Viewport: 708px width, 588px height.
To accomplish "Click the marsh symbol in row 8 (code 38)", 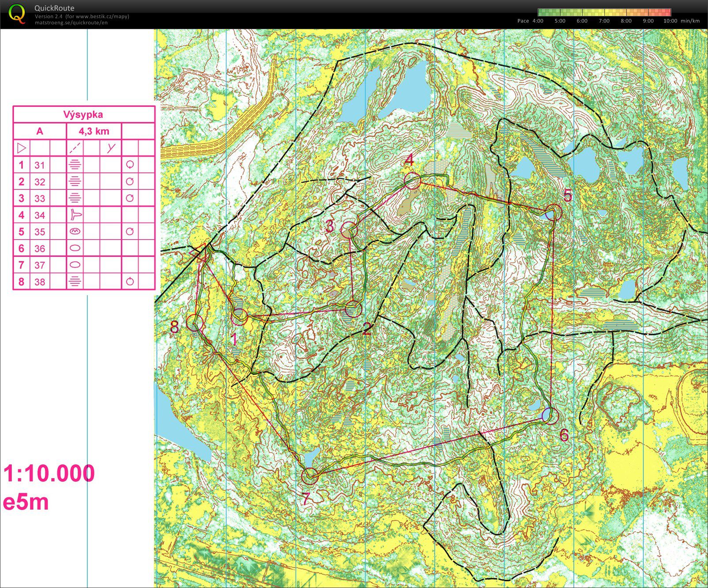I will point(75,281).
